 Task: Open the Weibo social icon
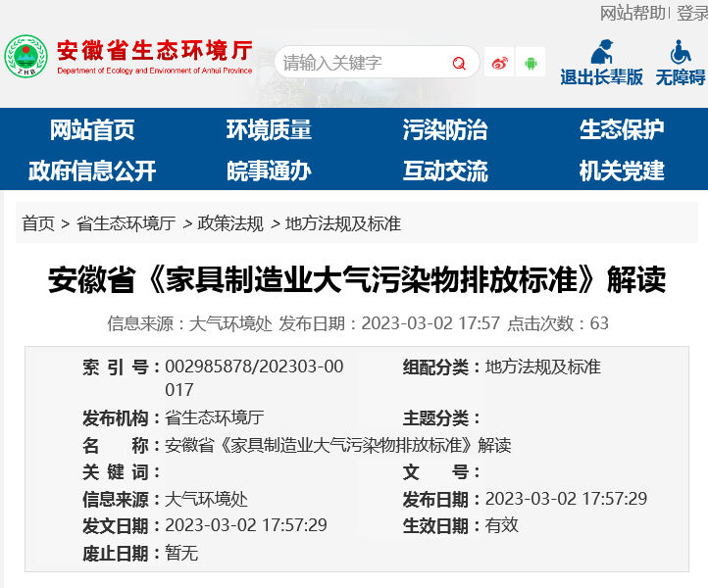(x=499, y=63)
